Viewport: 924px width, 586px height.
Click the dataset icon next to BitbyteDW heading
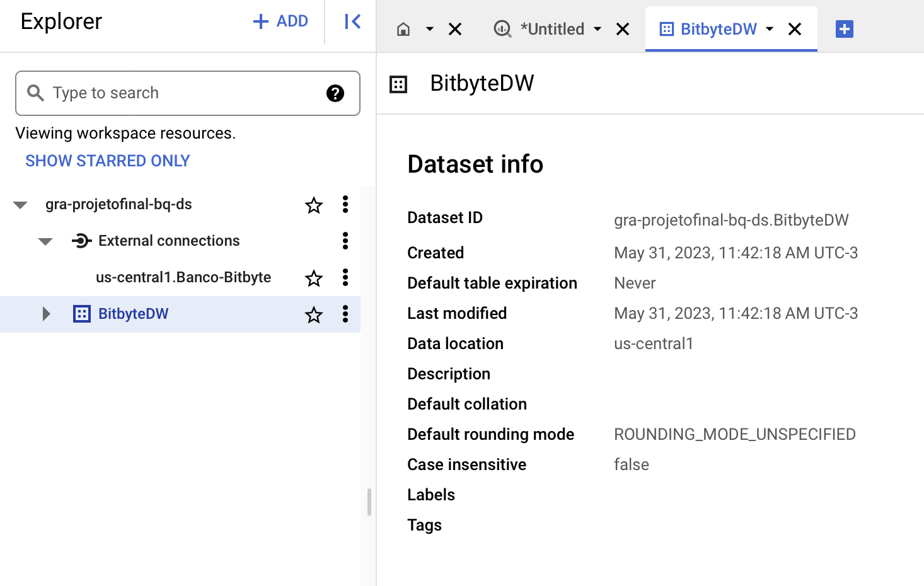point(398,84)
